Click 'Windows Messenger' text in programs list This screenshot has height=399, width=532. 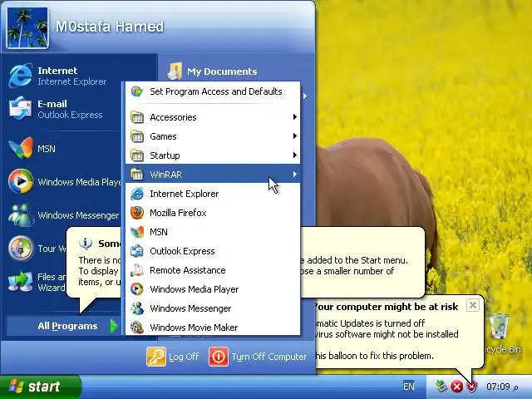pyautogui.click(x=190, y=308)
